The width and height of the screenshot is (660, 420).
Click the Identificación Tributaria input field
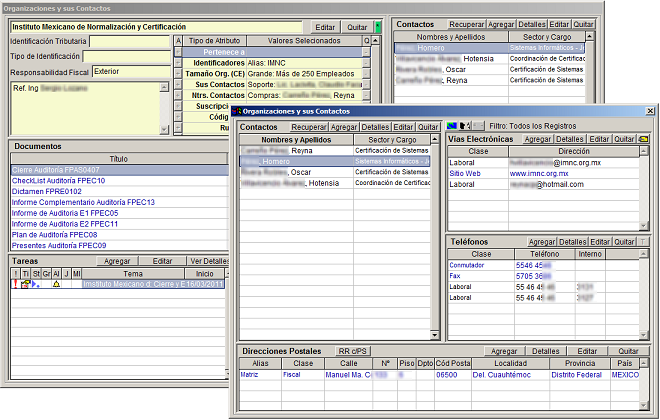pos(130,41)
